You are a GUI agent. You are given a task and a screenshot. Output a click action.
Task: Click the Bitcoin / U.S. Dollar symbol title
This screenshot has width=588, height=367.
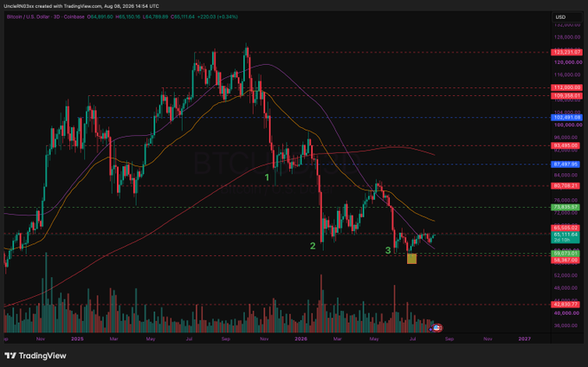coord(27,16)
